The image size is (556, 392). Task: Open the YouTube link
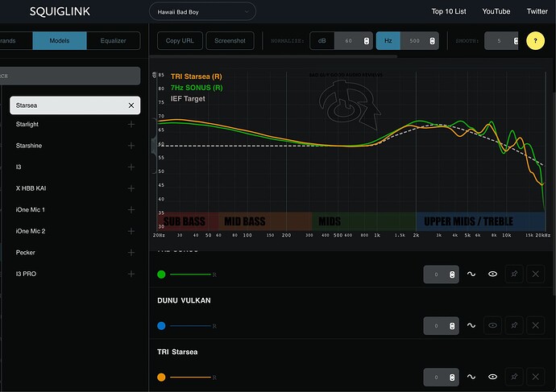tap(496, 11)
